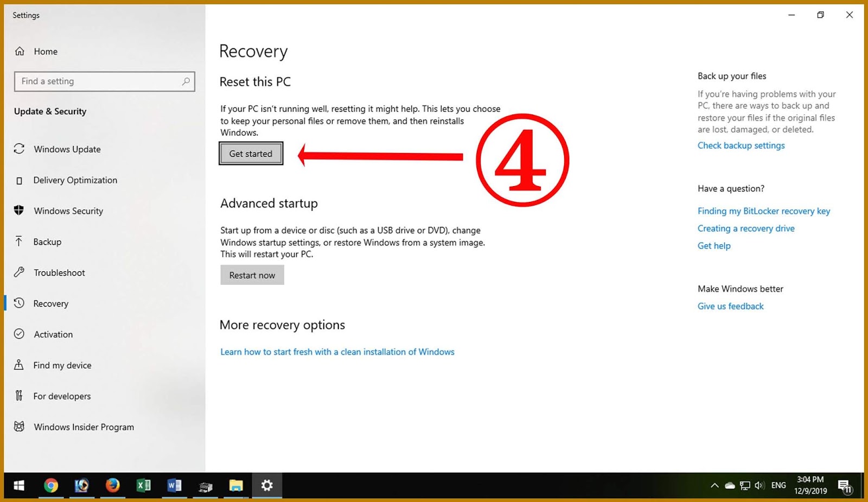Click the Back up your files heading
The height and width of the screenshot is (502, 868).
tap(732, 76)
